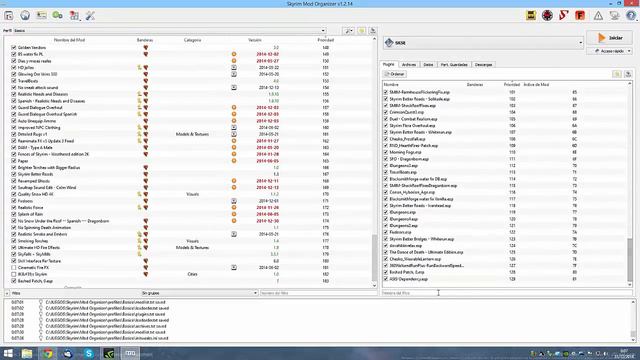Image resolution: width=640 pixels, height=360 pixels.
Task: Sort mods by Versión column header
Action: [255, 40]
